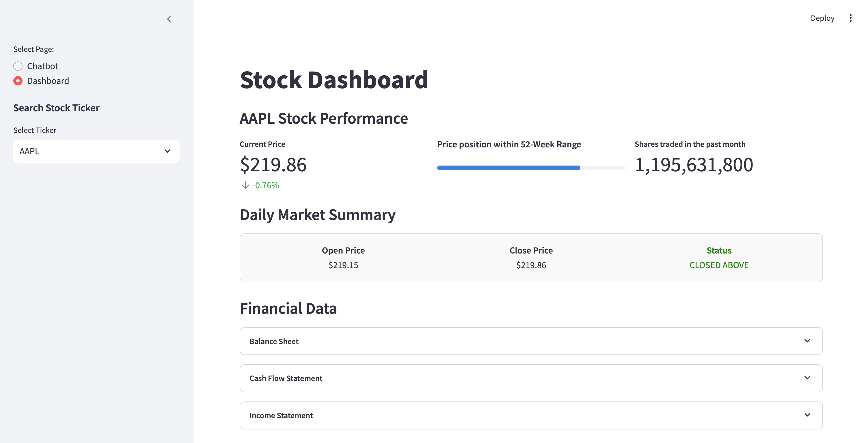Select the Chatbot radio button
The height and width of the screenshot is (443, 868).
[x=18, y=66]
